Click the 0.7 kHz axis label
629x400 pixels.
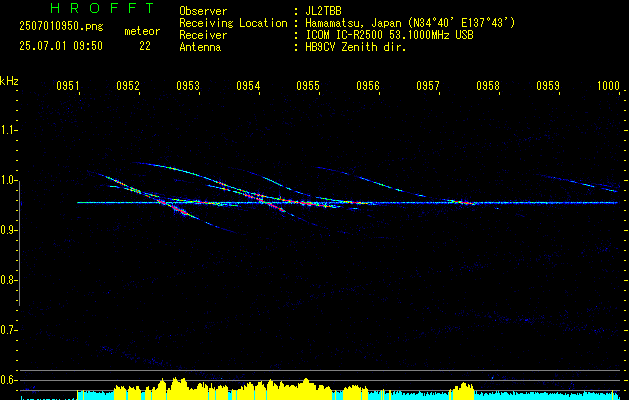click(x=8, y=330)
